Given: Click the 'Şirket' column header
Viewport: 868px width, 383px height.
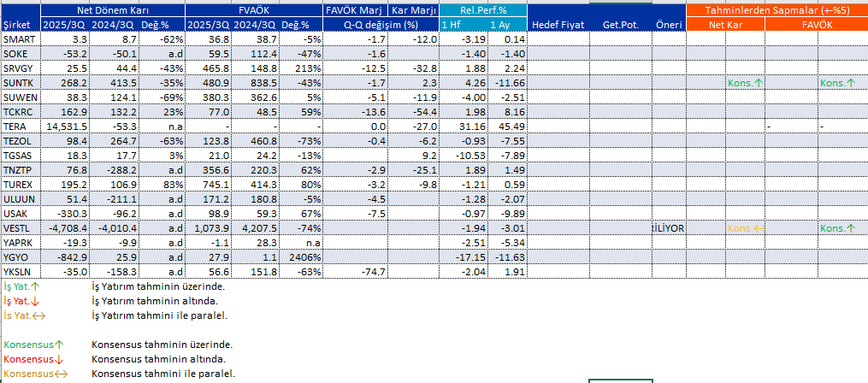Looking at the screenshot, I should [x=19, y=25].
